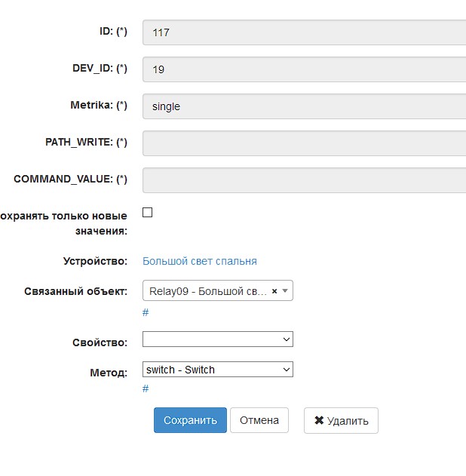Click the # link below Связанный объект
466x476 pixels.
pyautogui.click(x=146, y=312)
